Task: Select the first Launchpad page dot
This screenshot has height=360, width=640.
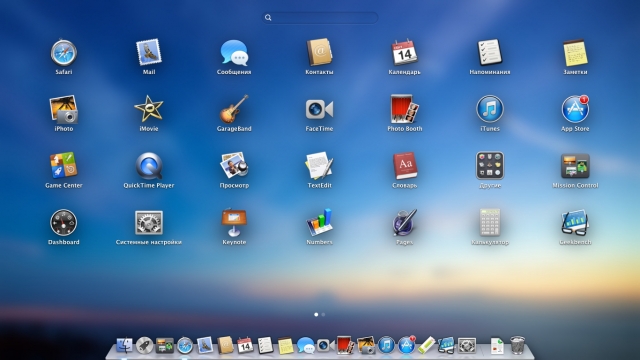Action: (316, 315)
